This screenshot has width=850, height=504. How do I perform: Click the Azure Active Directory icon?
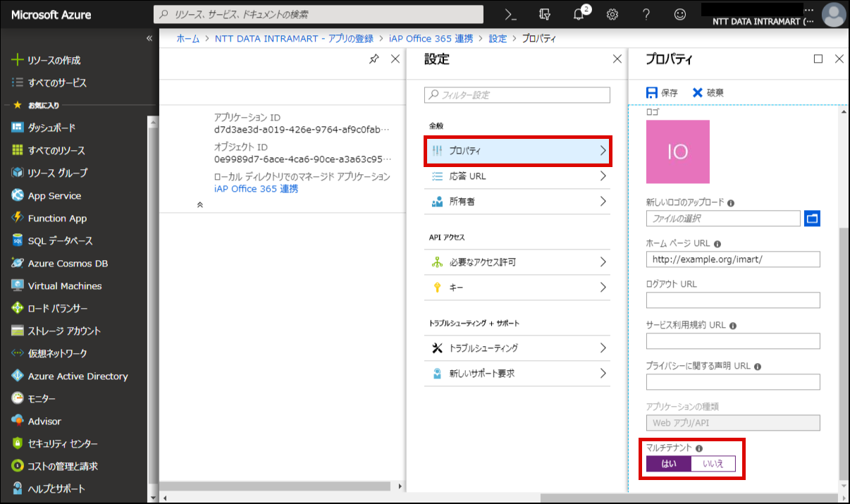(x=18, y=376)
